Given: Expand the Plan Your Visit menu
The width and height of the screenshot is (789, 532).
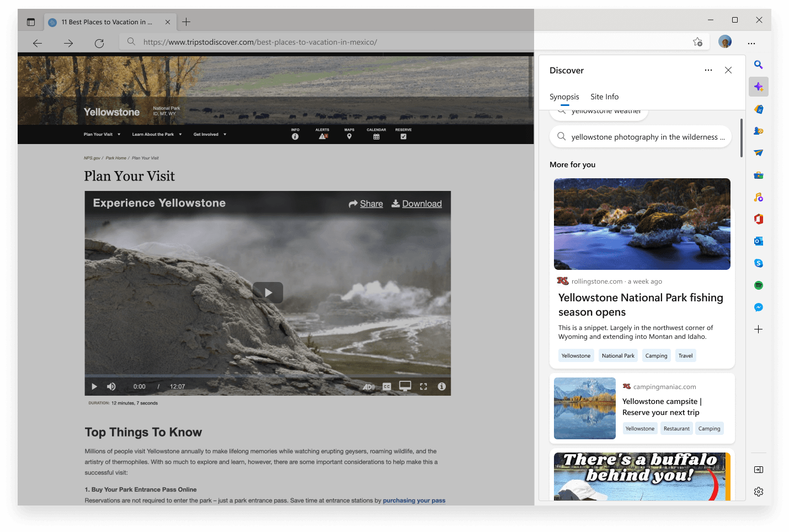Looking at the screenshot, I should (102, 134).
